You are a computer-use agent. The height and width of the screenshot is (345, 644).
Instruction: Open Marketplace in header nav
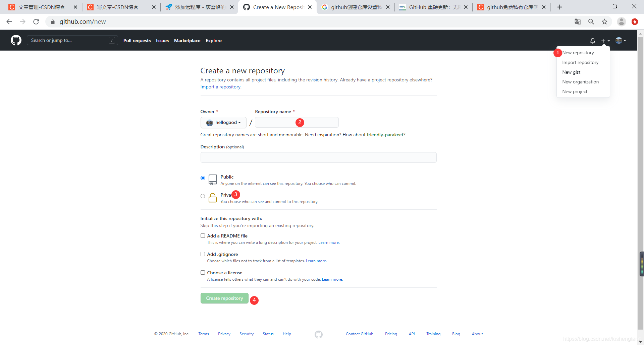[x=187, y=41]
